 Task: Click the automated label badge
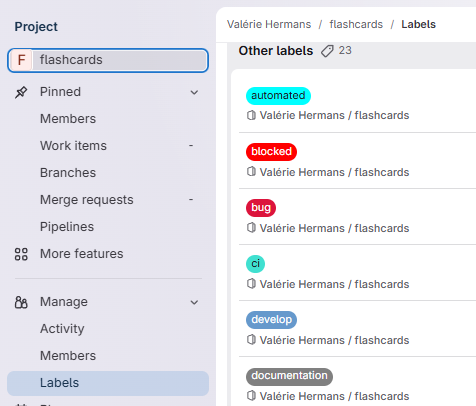click(278, 96)
